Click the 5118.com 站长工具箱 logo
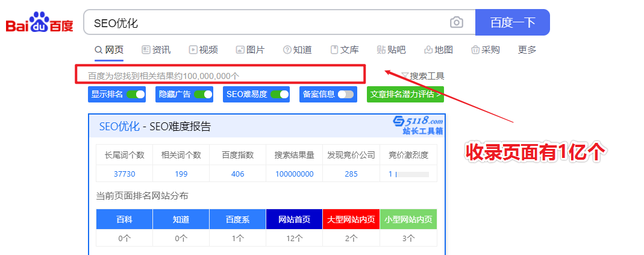Viewport: 644px width, 255px height. pos(417,125)
